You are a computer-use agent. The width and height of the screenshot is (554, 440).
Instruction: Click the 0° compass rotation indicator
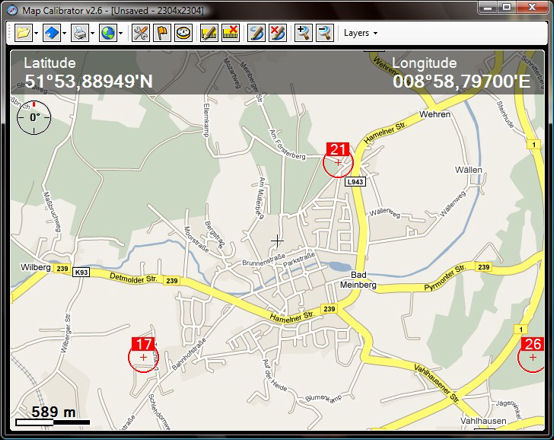34,118
